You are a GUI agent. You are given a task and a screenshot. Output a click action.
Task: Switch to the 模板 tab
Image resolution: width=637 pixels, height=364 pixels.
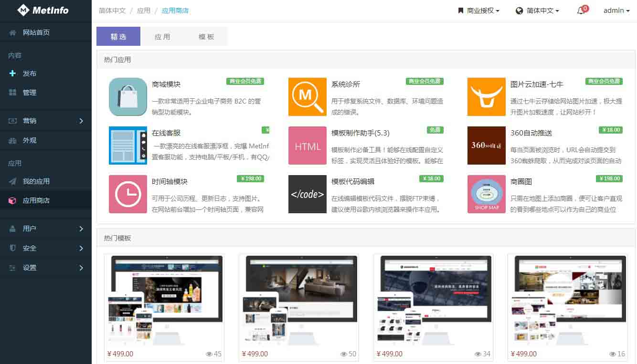[206, 37]
